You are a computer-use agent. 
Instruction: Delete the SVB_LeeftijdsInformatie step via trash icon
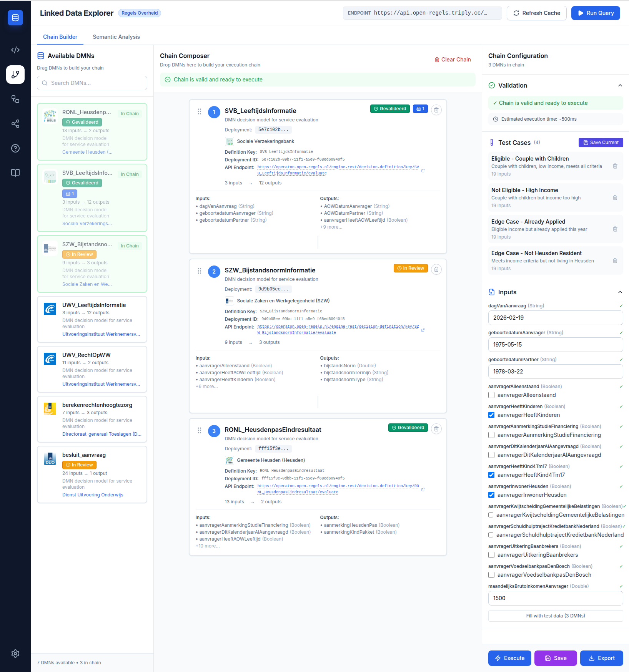point(436,110)
